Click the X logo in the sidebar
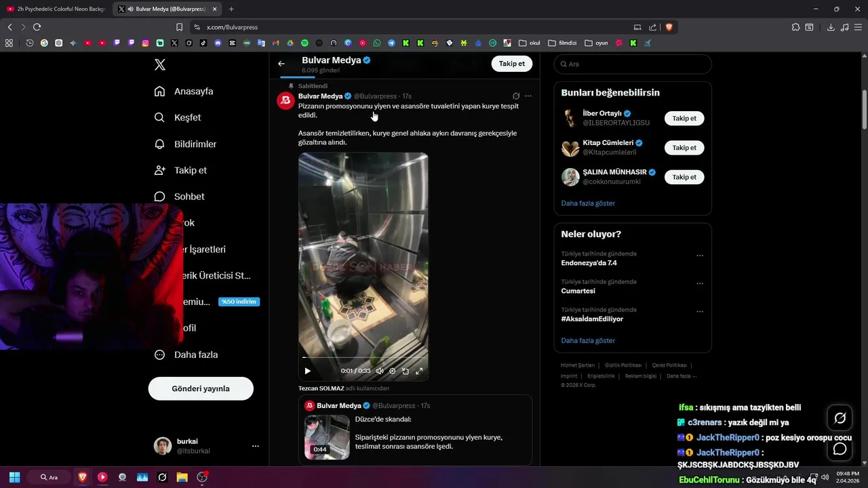The width and height of the screenshot is (868, 488). [160, 64]
